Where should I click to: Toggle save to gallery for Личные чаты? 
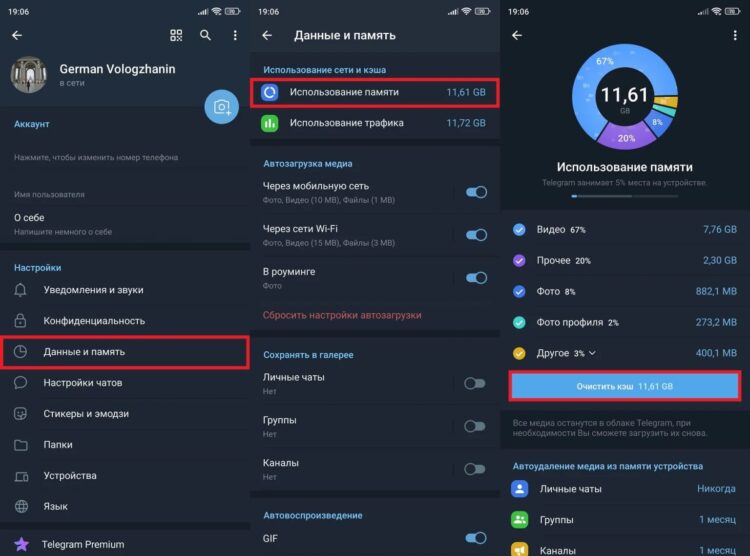coord(474,383)
